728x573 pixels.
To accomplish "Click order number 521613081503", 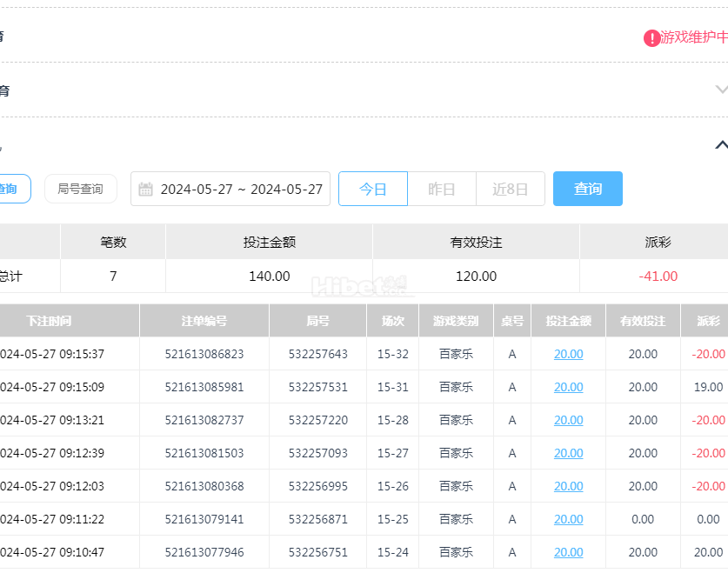I will click(x=204, y=453).
